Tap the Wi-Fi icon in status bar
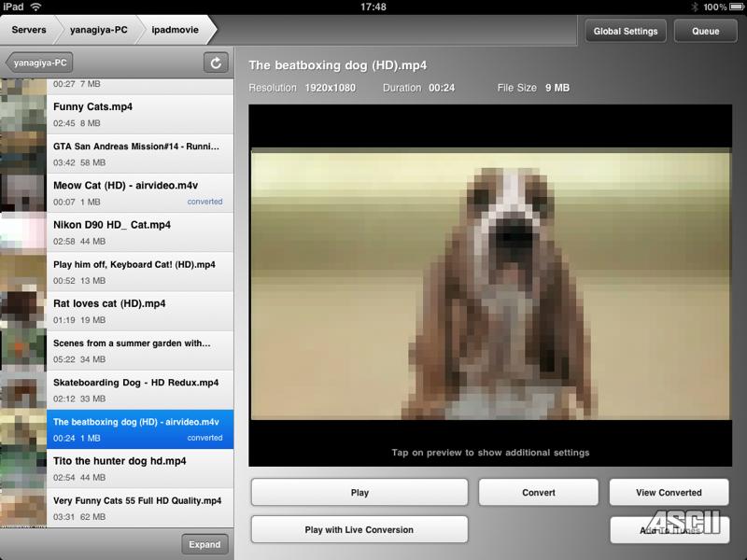747x560 pixels. point(35,7)
